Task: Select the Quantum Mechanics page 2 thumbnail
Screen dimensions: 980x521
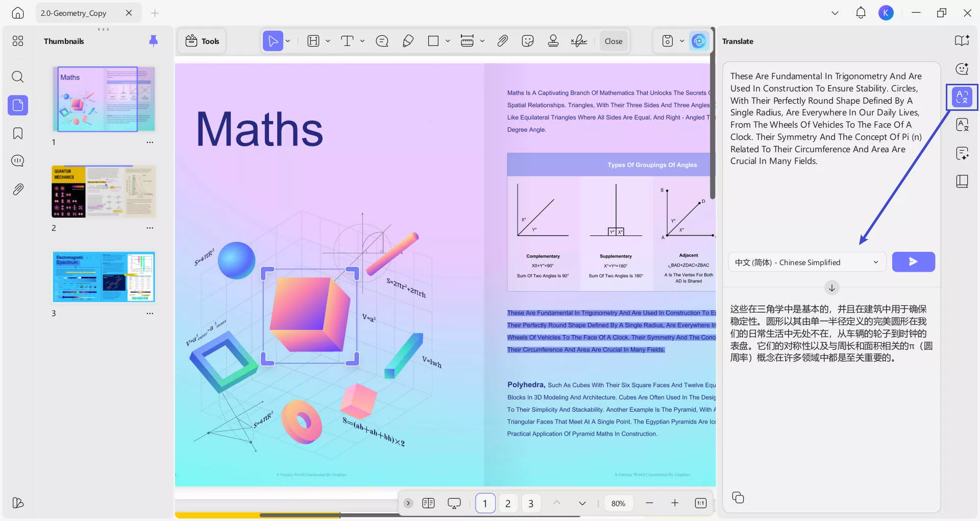Action: (104, 192)
